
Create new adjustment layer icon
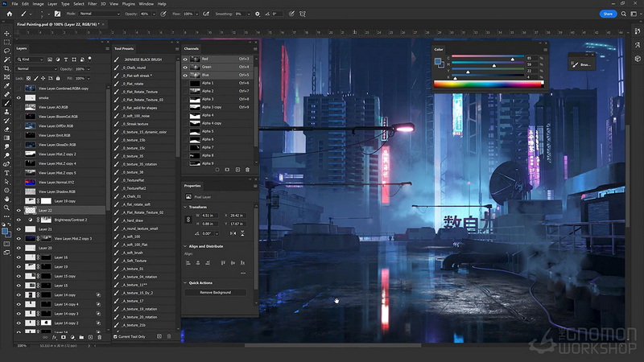72,337
